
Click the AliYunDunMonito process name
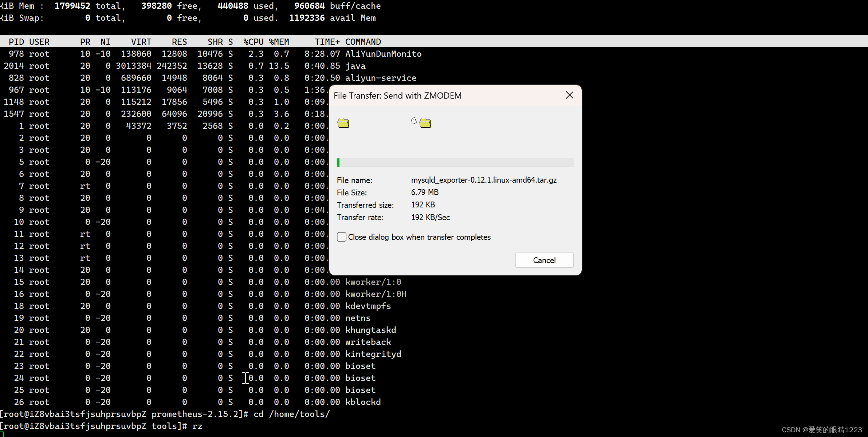tap(383, 54)
